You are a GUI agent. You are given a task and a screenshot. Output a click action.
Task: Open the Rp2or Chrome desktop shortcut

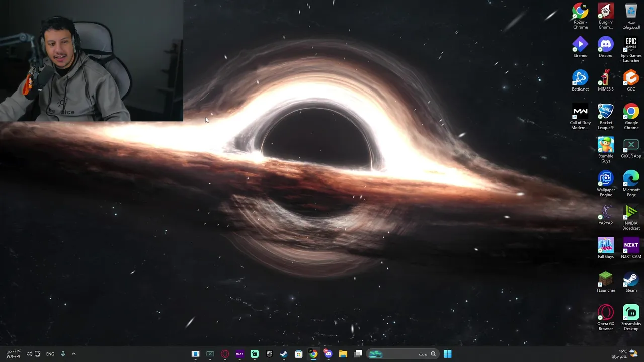tap(580, 16)
